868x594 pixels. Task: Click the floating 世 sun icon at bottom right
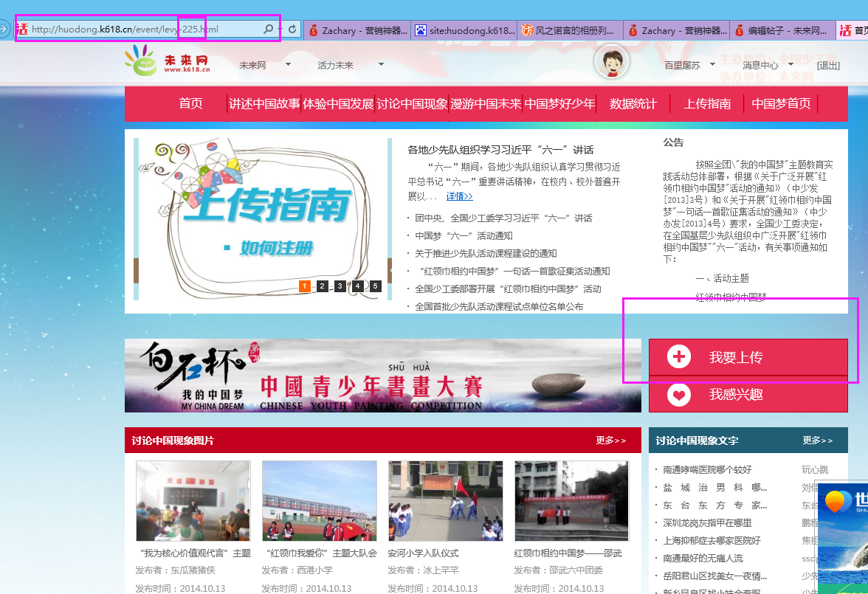coord(836,502)
